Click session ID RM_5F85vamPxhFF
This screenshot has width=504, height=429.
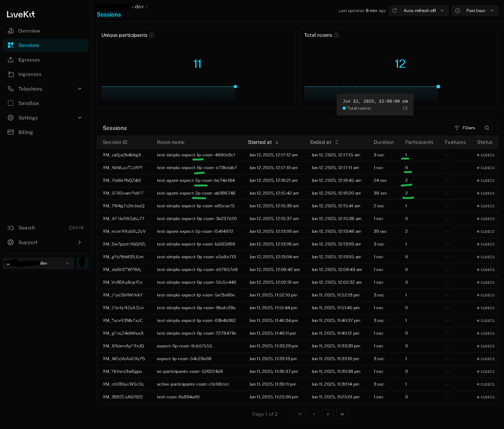pyautogui.click(x=123, y=193)
